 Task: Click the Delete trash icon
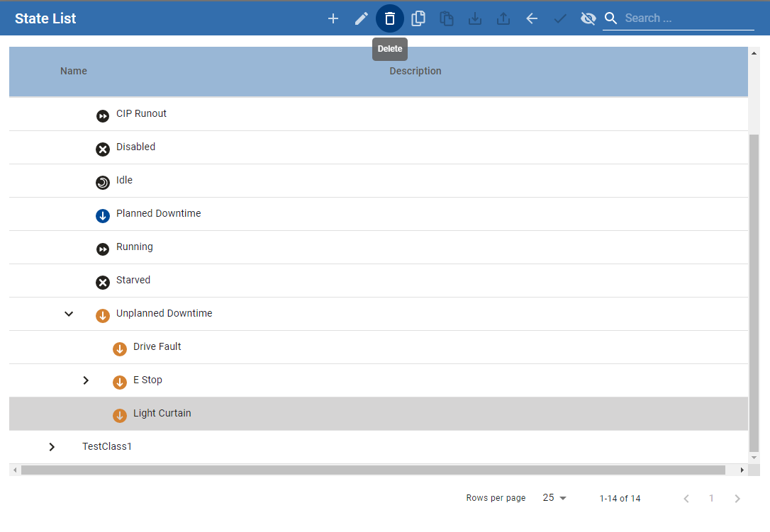[390, 18]
